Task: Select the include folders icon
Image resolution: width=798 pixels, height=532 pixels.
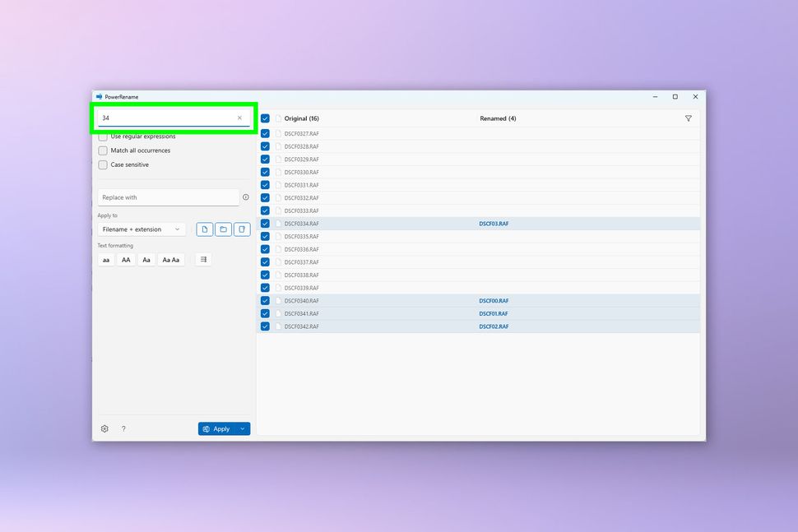Action: tap(223, 229)
